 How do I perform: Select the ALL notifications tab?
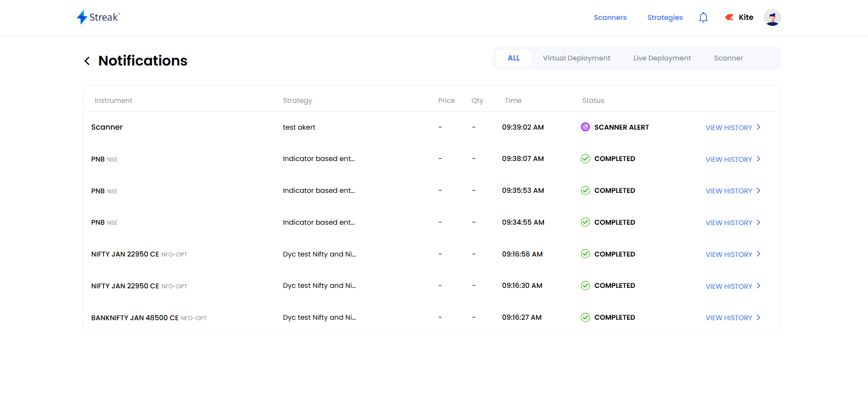click(x=513, y=58)
